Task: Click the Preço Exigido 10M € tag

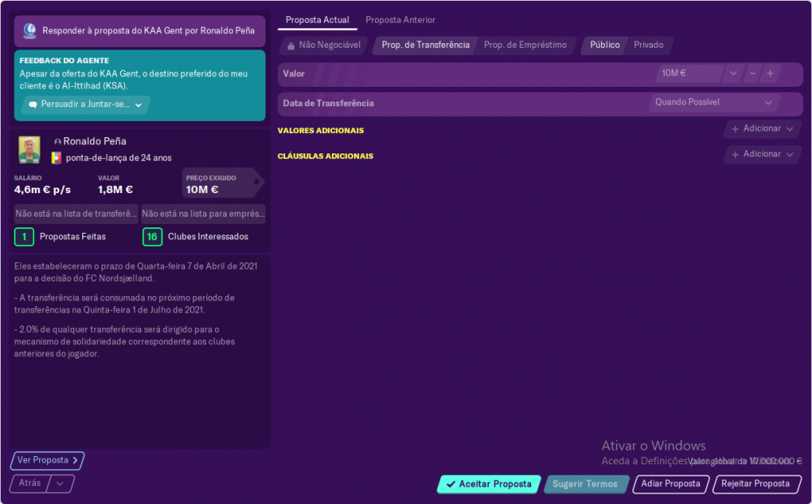Action: (222, 183)
